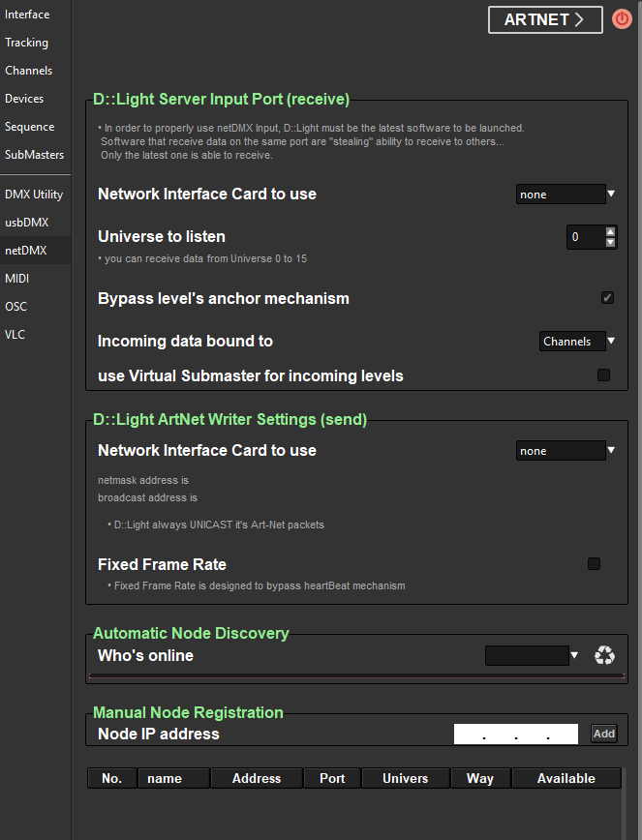The height and width of the screenshot is (840, 642).
Task: Increase the Universe to listen value
Action: pos(610,231)
